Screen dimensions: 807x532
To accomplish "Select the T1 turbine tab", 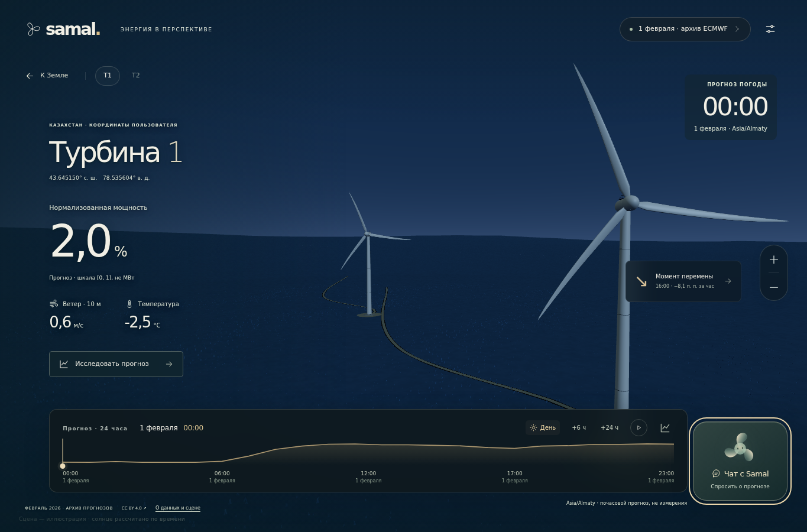I will (108, 76).
